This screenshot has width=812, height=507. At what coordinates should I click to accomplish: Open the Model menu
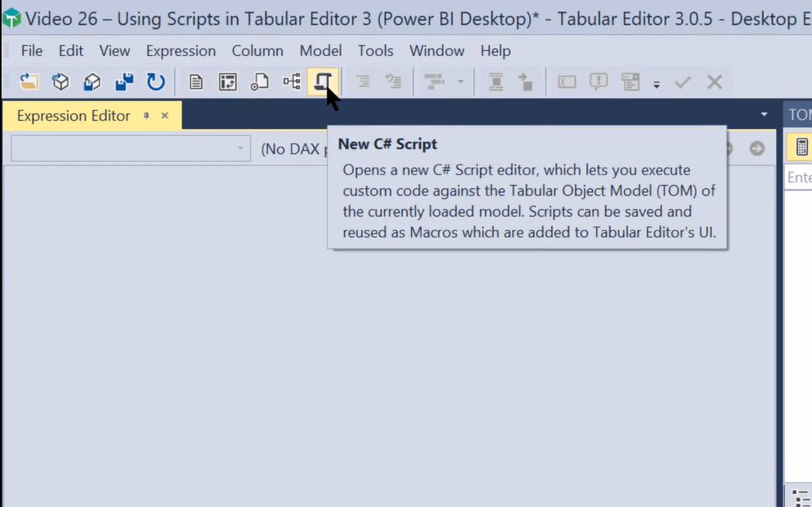[x=321, y=50]
